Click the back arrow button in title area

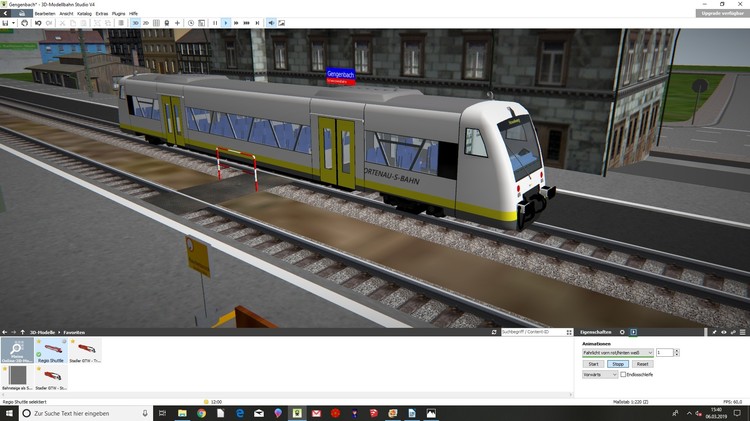click(5, 13)
